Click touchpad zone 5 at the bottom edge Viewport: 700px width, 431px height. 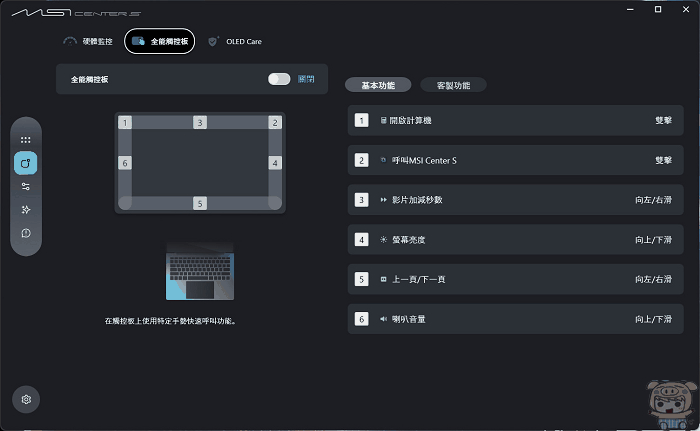coord(200,203)
